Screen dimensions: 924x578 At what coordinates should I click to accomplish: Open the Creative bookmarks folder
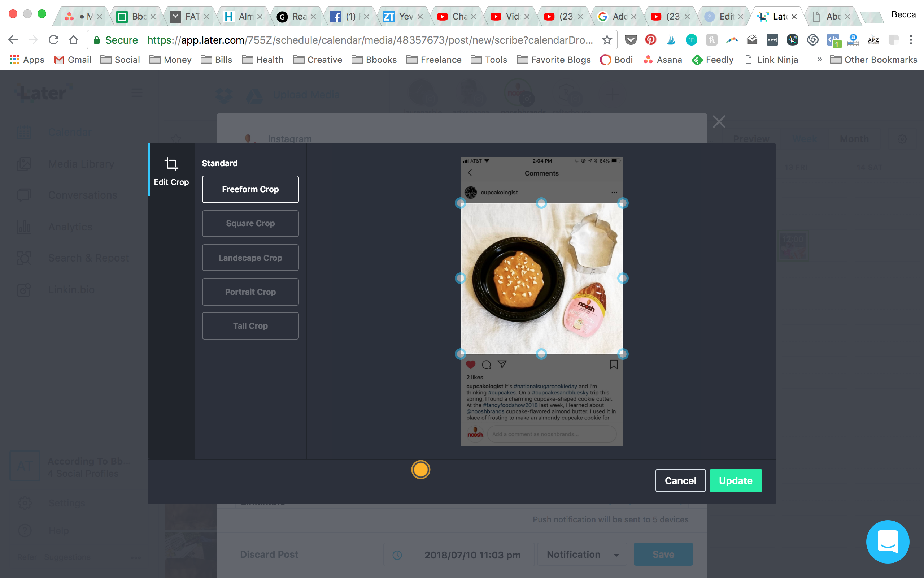click(x=318, y=60)
